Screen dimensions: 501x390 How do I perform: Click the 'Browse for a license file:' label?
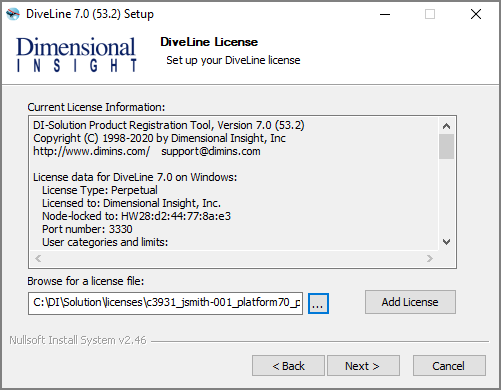coord(86,281)
